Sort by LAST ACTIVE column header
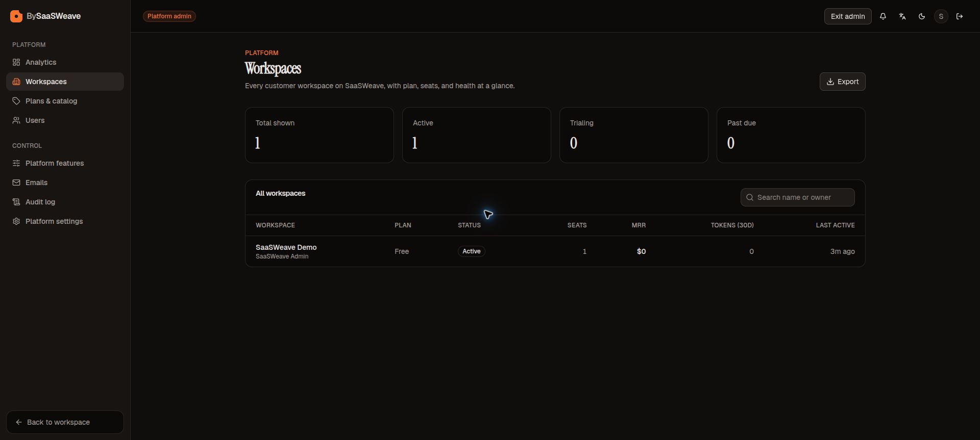 (835, 225)
